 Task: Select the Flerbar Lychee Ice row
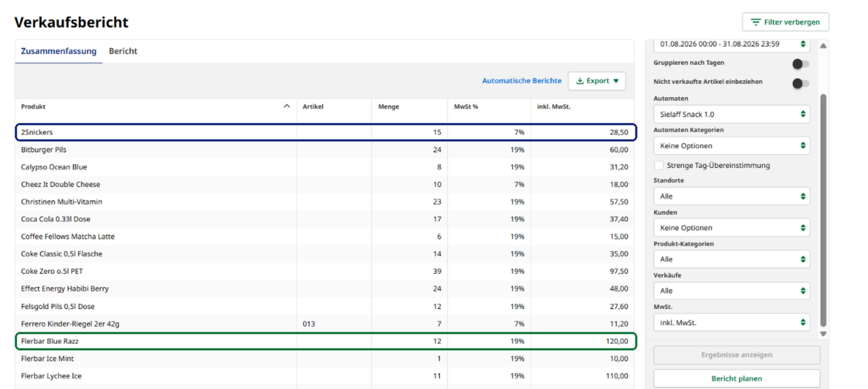tap(325, 376)
